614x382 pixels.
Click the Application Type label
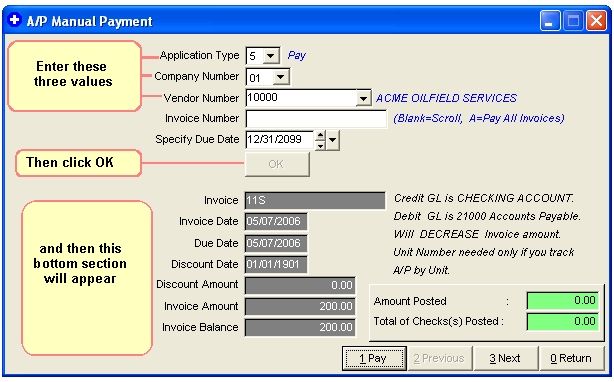coord(199,56)
